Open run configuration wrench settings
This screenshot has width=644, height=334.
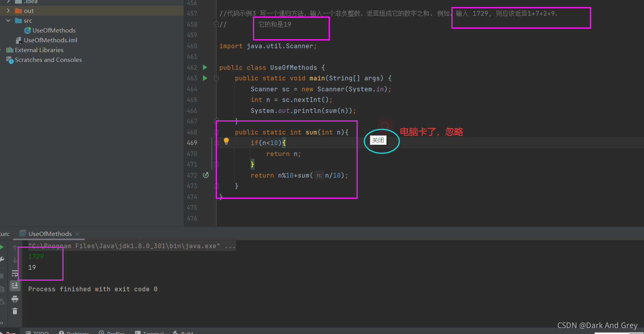pyautogui.click(x=2, y=260)
